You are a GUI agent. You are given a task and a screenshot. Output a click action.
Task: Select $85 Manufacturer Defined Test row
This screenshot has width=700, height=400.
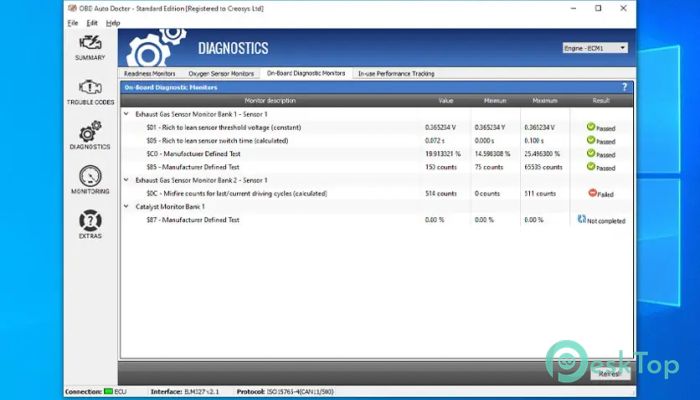(377, 167)
